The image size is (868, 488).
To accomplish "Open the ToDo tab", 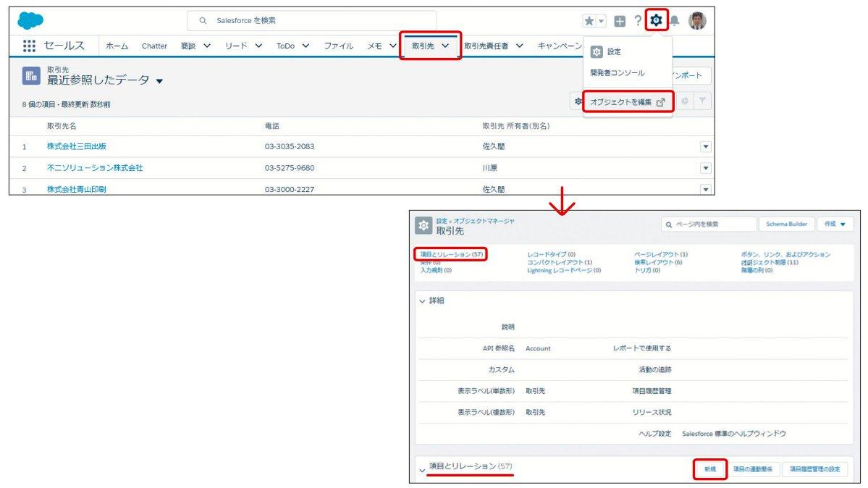I will pos(286,46).
